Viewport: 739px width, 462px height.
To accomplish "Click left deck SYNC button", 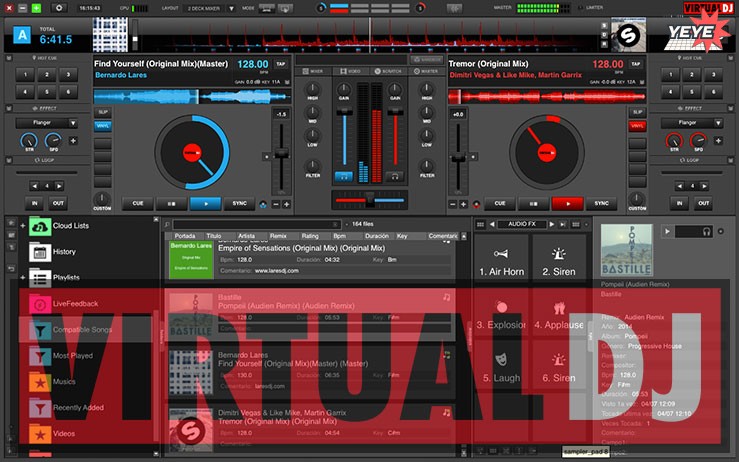I will click(239, 204).
